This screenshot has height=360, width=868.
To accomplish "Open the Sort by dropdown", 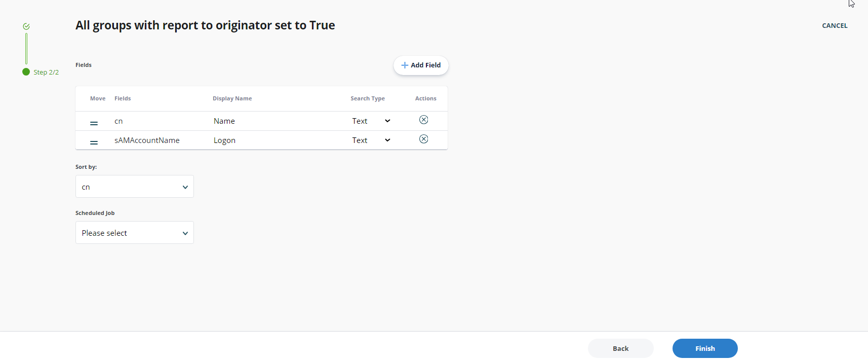I will tap(134, 186).
